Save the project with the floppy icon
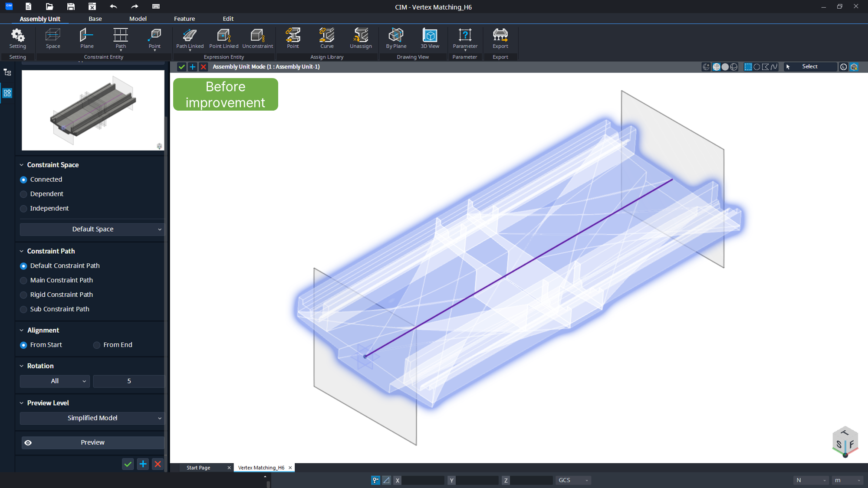The height and width of the screenshot is (488, 868). click(71, 7)
